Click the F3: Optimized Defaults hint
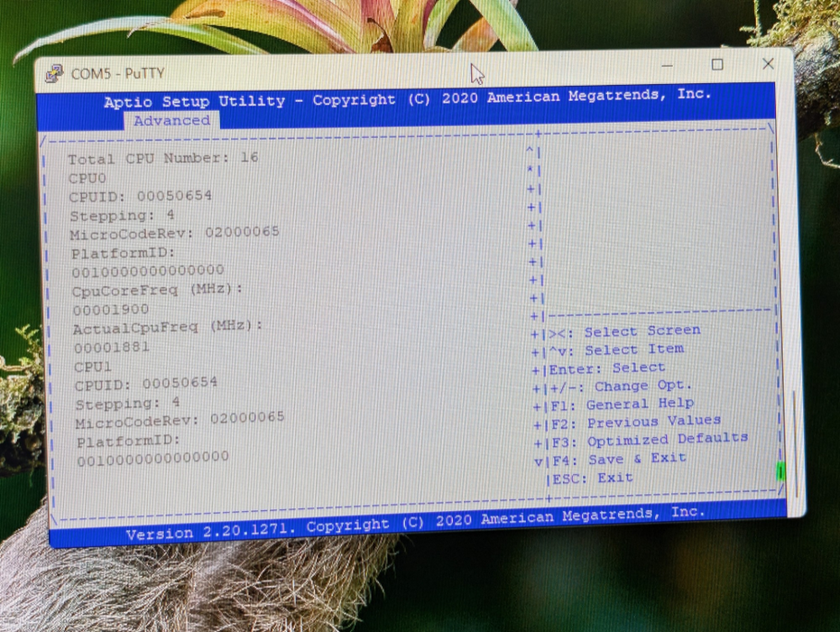This screenshot has width=840, height=632. (650, 440)
